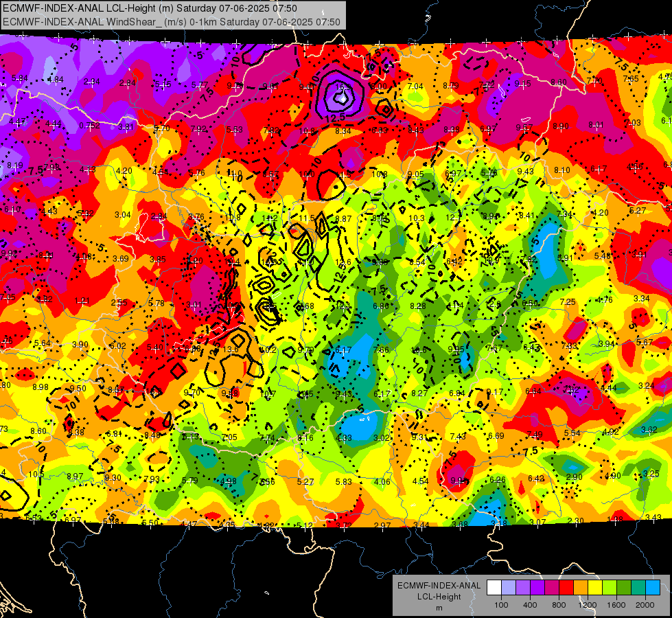Click the map value '8.97'

point(75,476)
